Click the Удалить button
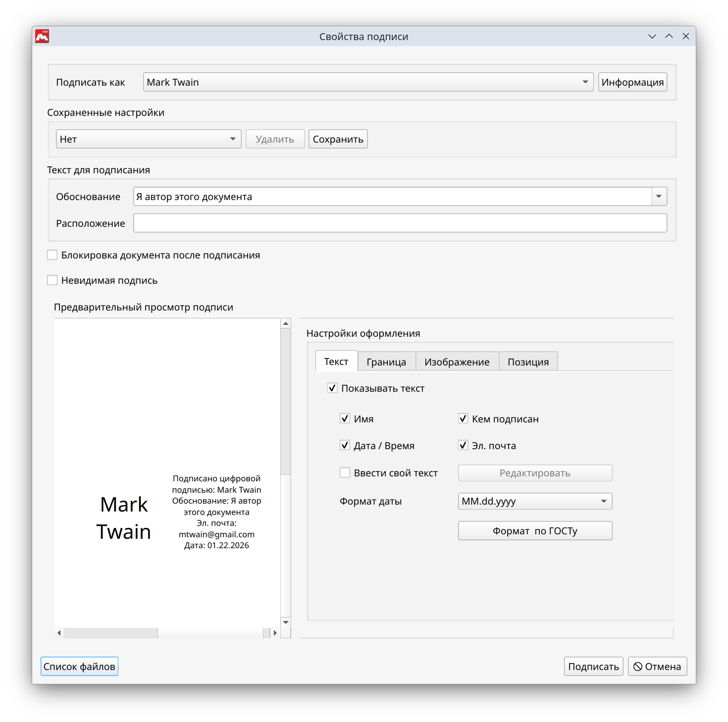 275,139
